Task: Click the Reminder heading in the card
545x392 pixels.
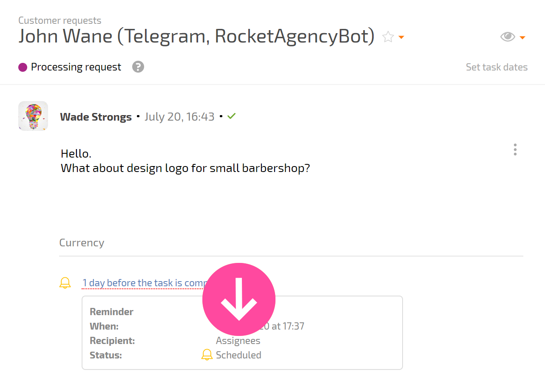Action: point(112,312)
